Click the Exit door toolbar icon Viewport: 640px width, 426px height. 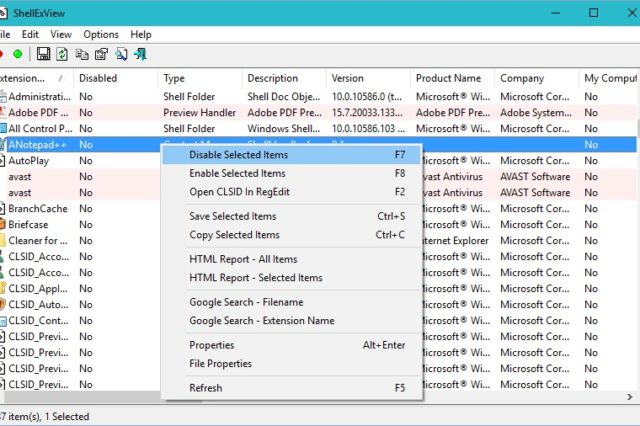(x=140, y=54)
